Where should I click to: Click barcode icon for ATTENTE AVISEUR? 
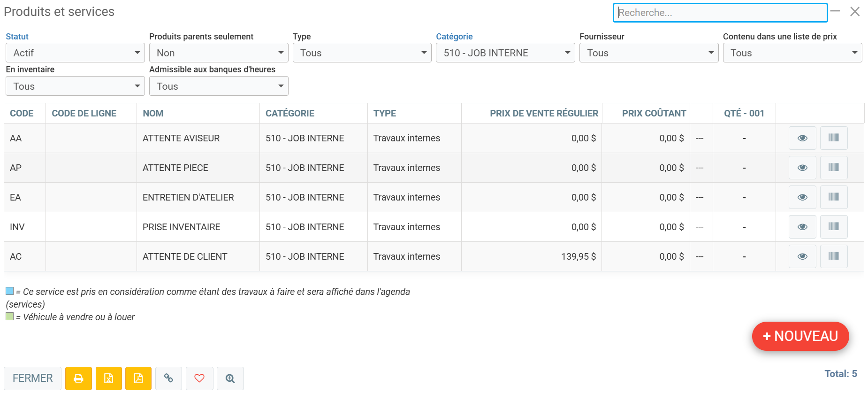(x=833, y=138)
